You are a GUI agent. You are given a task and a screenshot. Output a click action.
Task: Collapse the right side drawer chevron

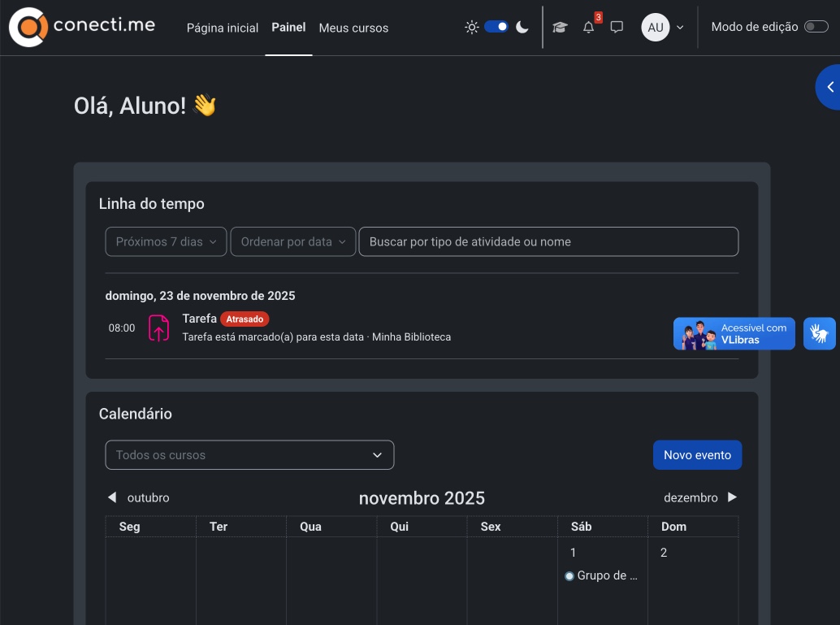[x=829, y=86]
